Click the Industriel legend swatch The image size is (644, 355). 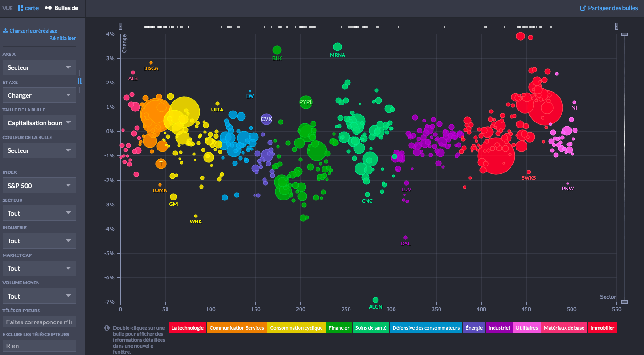499,328
